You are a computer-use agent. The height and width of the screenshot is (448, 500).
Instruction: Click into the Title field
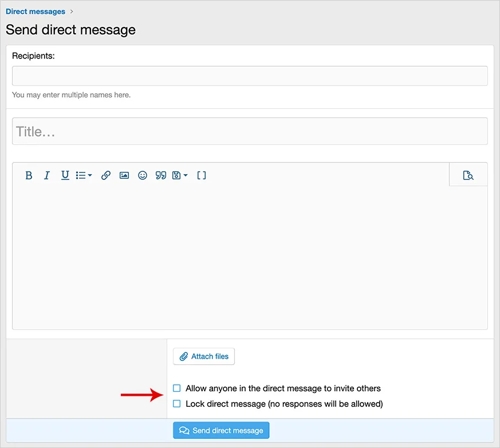(x=250, y=132)
